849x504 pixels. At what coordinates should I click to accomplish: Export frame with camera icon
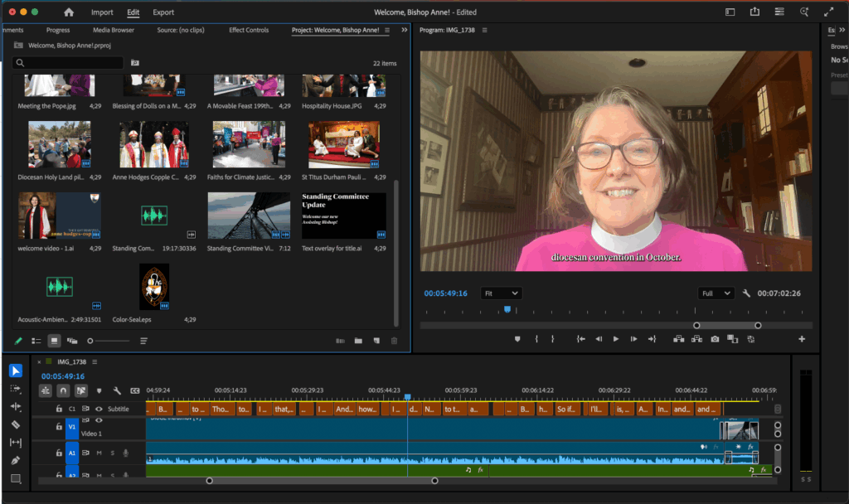[715, 339]
